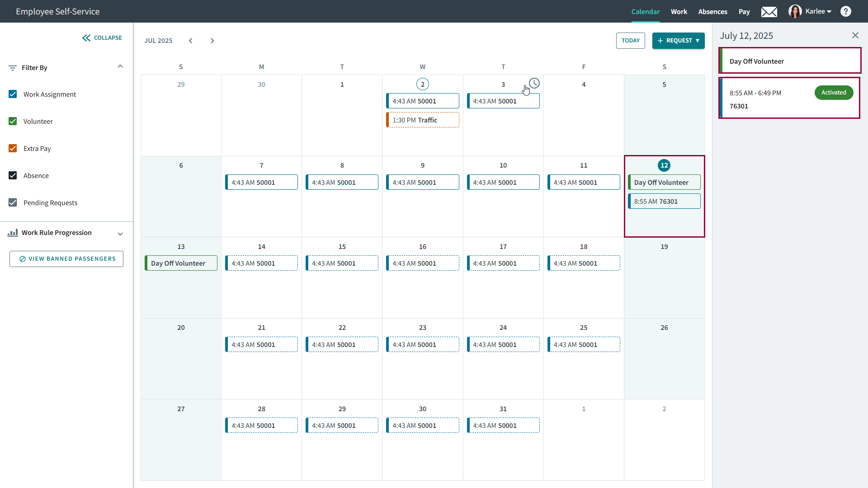Viewport: 868px width, 488px height.
Task: Click the bar chart icon near Work Rule Progression
Action: (x=13, y=233)
